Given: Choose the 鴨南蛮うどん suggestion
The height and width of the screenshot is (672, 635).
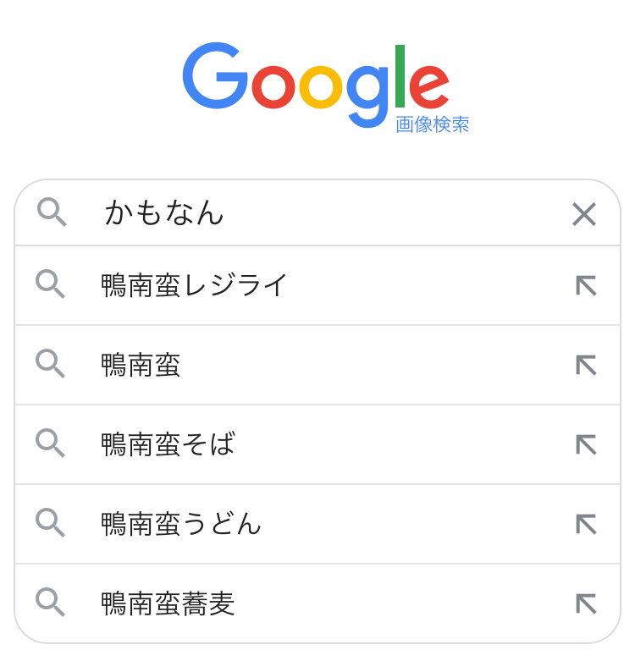Looking at the screenshot, I should [x=181, y=524].
